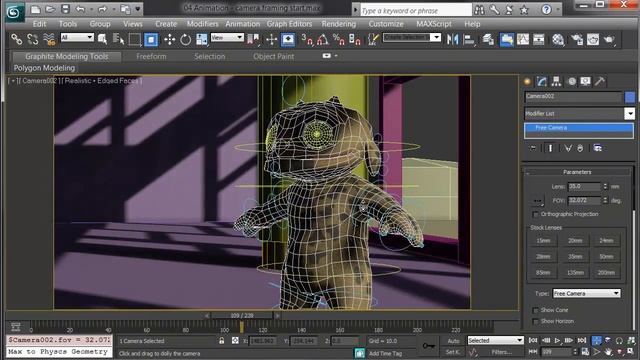Image resolution: width=640 pixels, height=360 pixels.
Task: Enable Orthographic Projection checkbox
Action: [536, 214]
